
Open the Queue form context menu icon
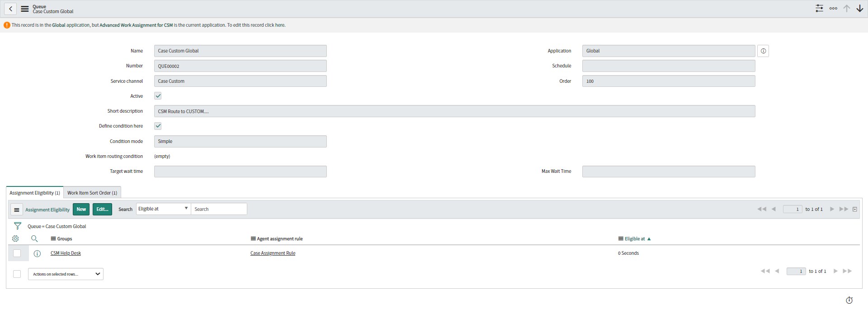point(25,9)
